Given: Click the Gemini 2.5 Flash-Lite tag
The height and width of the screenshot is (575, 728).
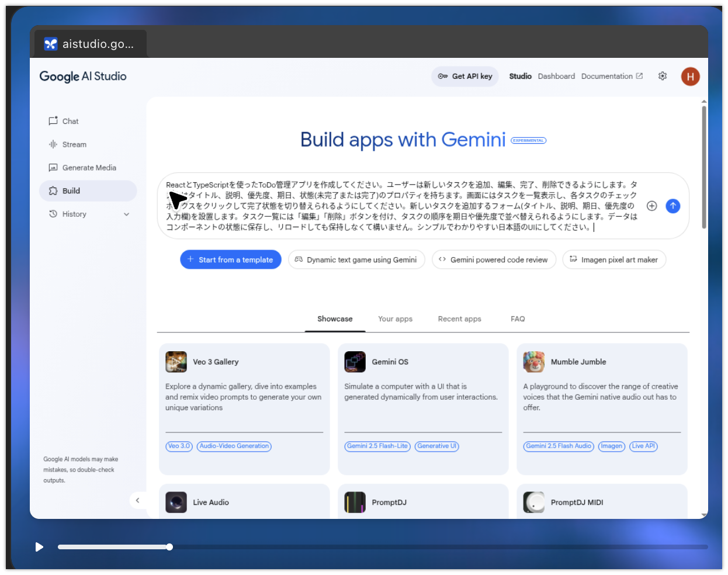Looking at the screenshot, I should pyautogui.click(x=377, y=446).
